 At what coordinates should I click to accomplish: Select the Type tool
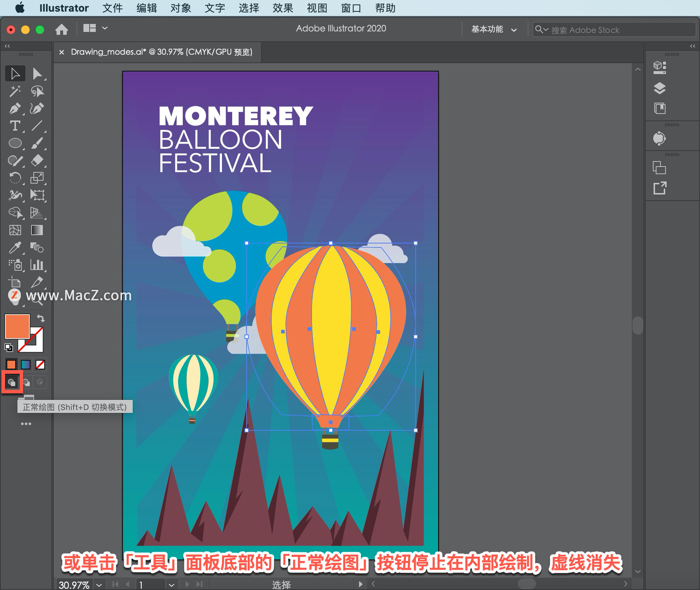[x=15, y=126]
